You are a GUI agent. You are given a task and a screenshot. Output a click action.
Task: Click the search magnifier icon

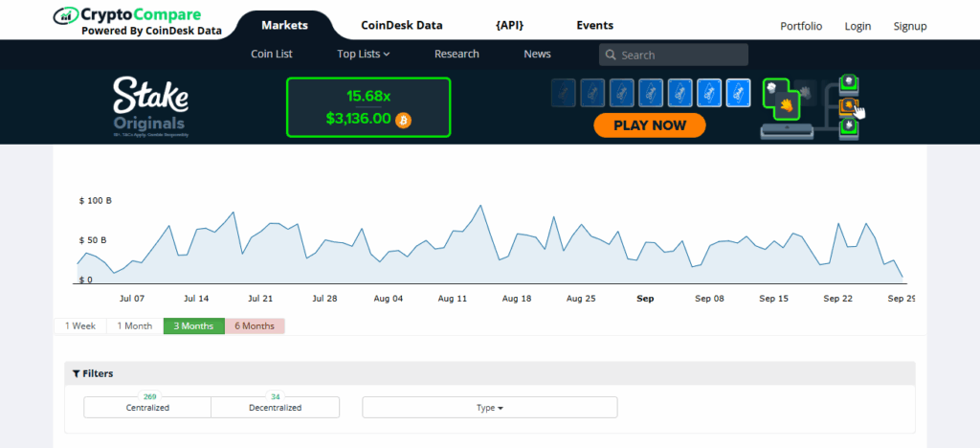tap(611, 55)
